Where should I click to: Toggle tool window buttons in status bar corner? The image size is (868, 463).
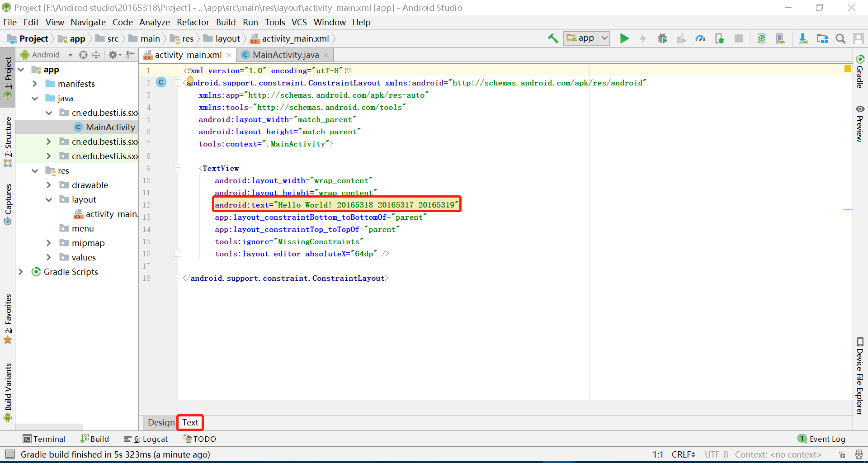[9, 454]
